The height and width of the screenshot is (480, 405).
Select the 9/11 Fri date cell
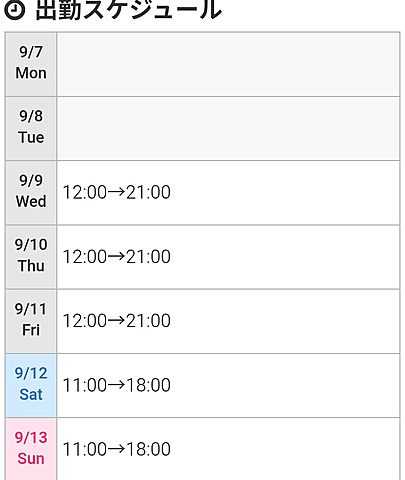[x=31, y=321]
